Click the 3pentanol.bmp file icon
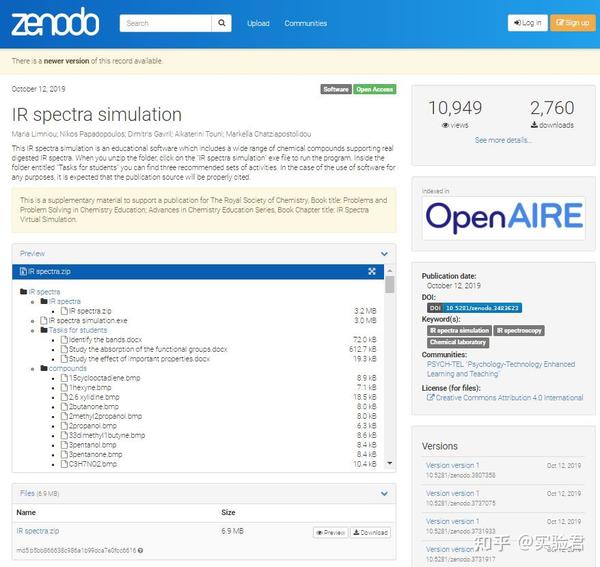 [x=64, y=445]
